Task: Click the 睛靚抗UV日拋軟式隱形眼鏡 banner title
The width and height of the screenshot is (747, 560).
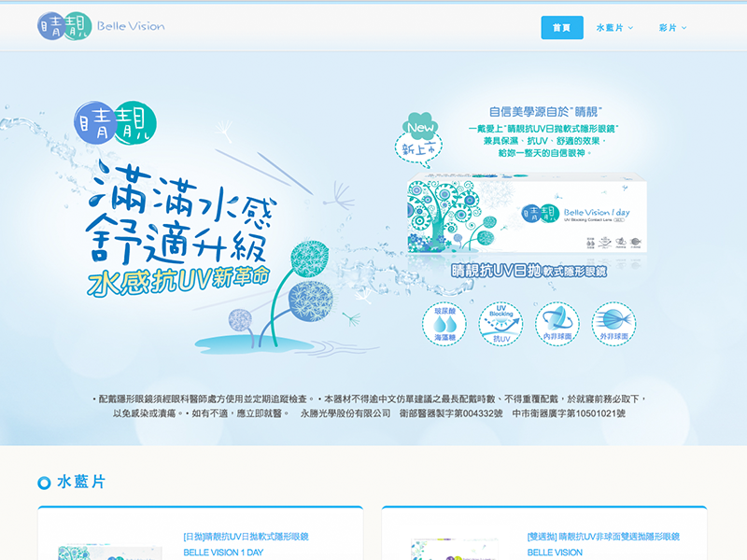Action: pyautogui.click(x=529, y=271)
